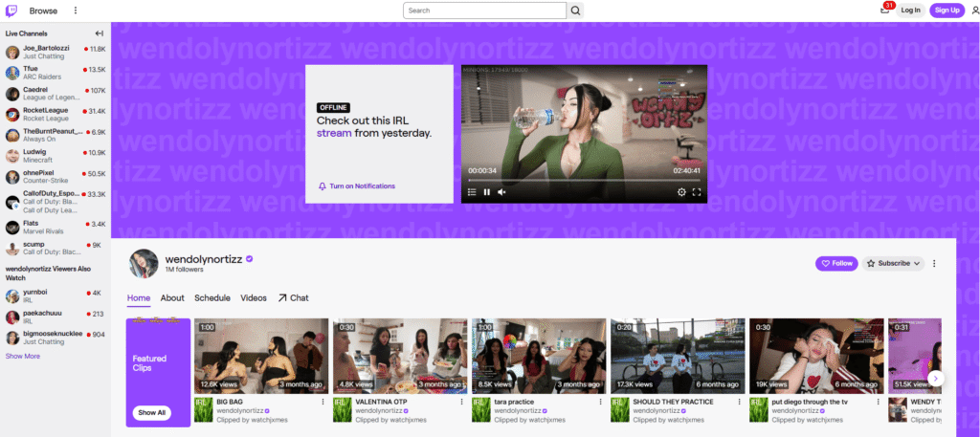Open options for SHOULD THEY PRACTICE clip

[x=740, y=402]
